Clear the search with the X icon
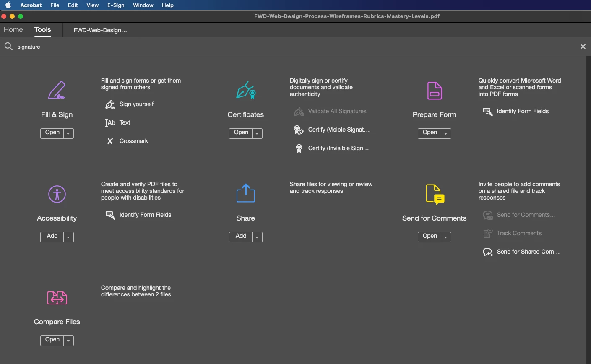 click(x=583, y=47)
